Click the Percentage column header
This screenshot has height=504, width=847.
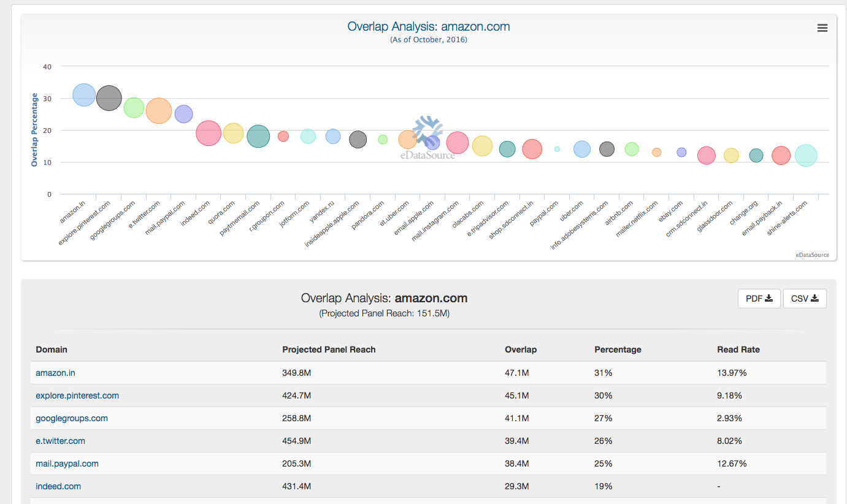[x=618, y=349]
